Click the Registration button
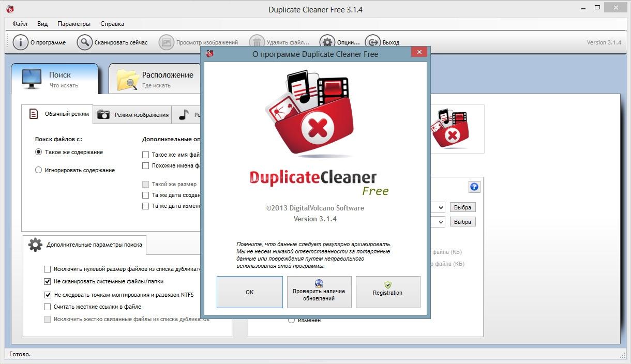Screen dimensions: 631x364 pos(388,292)
